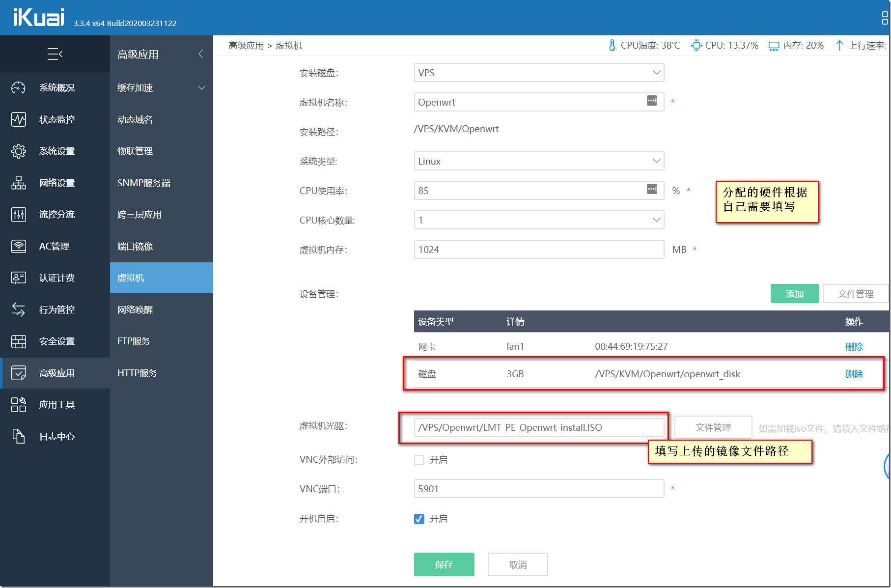Expand the 缓存加速 submenu

161,88
